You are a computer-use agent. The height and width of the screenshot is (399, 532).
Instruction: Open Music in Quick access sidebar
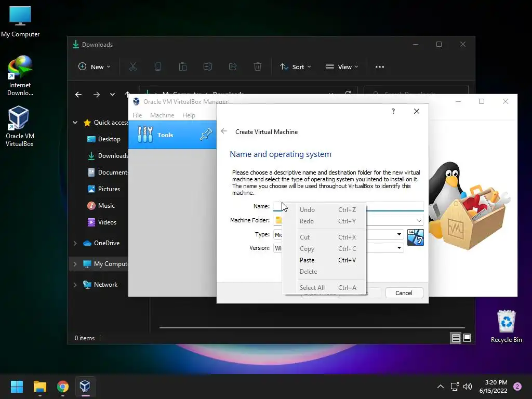pyautogui.click(x=101, y=206)
